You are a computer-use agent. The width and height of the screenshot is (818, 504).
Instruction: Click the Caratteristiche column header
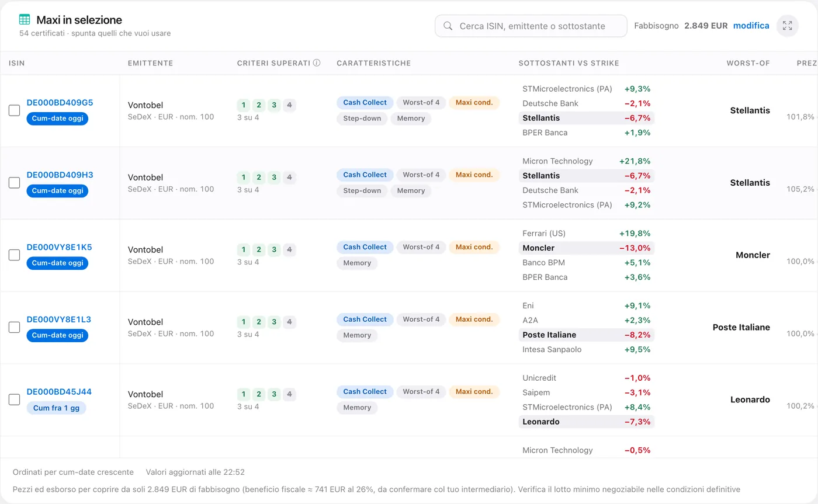point(373,63)
